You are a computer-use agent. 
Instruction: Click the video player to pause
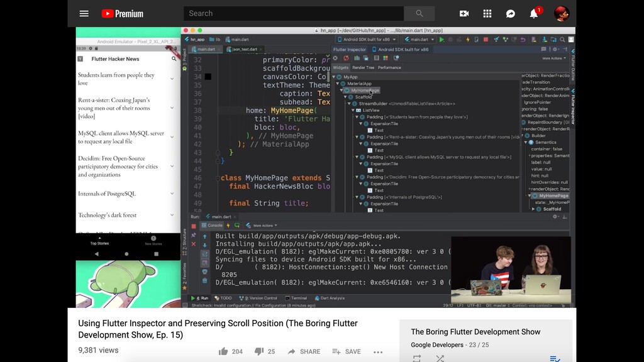pos(322,167)
